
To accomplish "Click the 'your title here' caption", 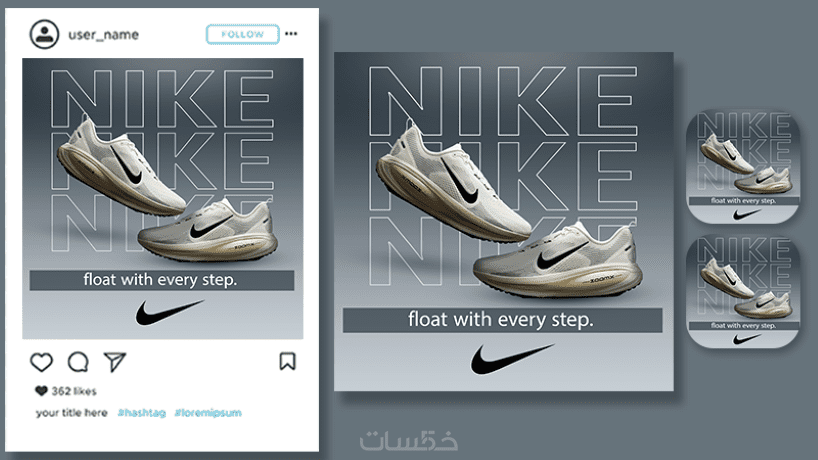I will 71,413.
